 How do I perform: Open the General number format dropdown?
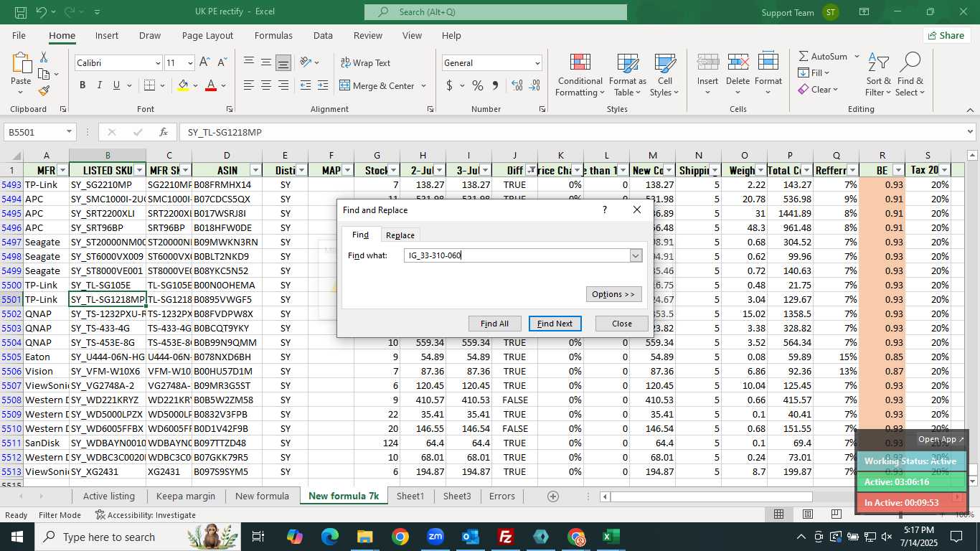[x=537, y=63]
